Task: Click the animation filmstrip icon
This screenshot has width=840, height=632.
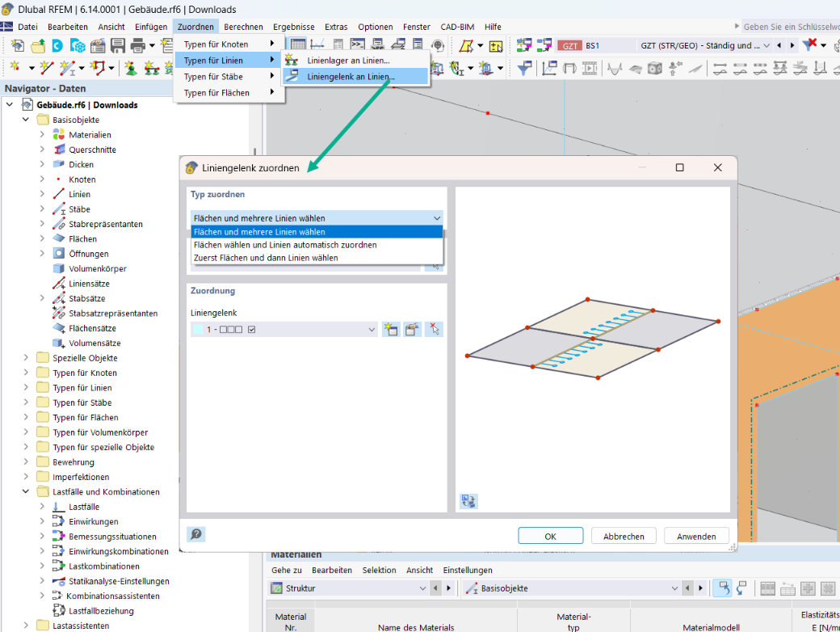Action: [590, 68]
